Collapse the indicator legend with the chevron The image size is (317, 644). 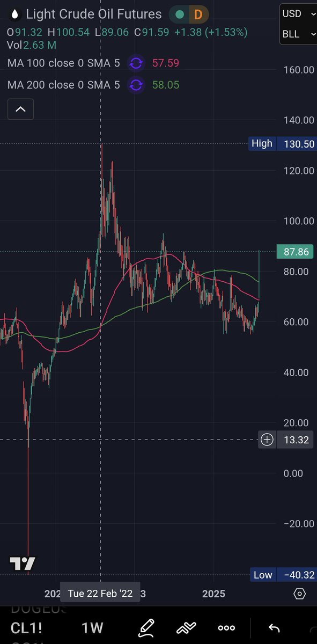tap(20, 109)
